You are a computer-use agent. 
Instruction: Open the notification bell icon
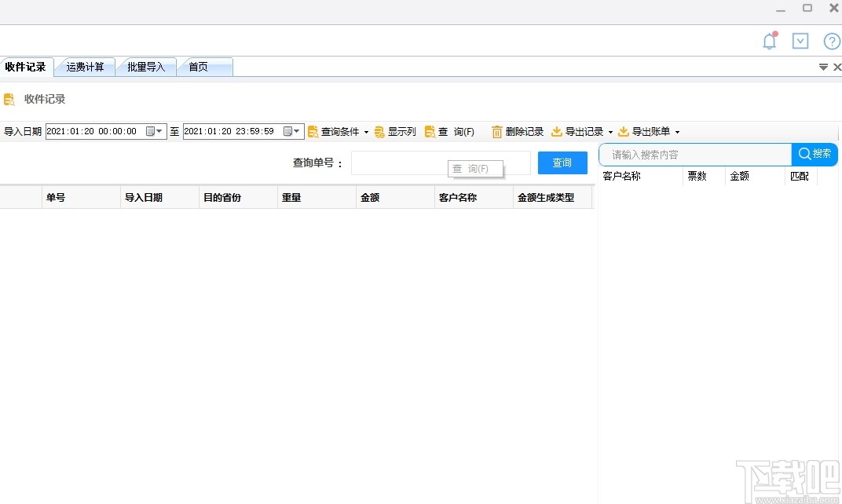(x=769, y=41)
